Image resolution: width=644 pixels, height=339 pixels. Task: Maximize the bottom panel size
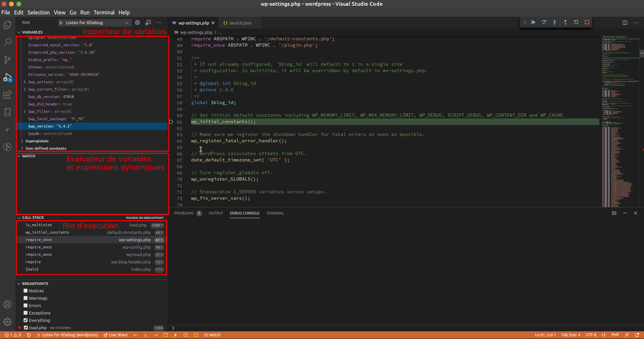tap(625, 213)
